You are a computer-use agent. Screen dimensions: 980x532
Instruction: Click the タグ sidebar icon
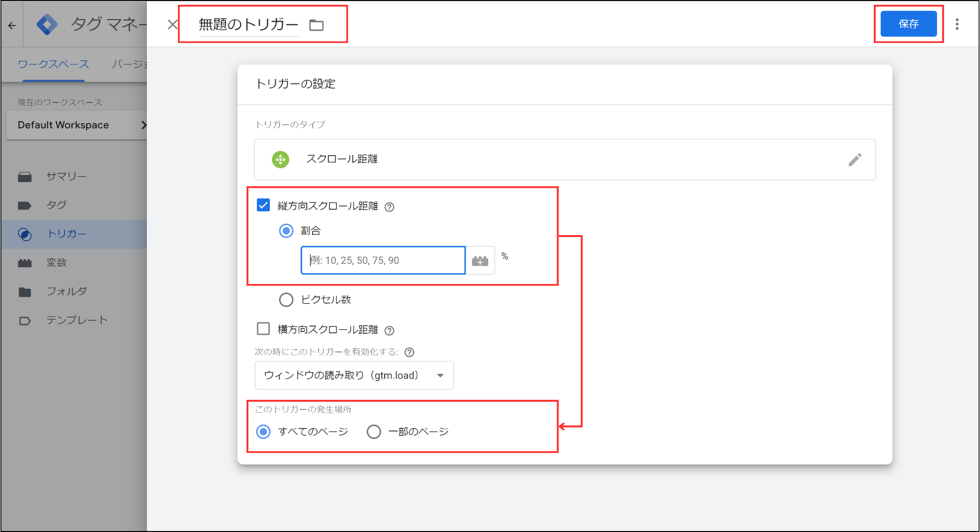pyautogui.click(x=25, y=205)
